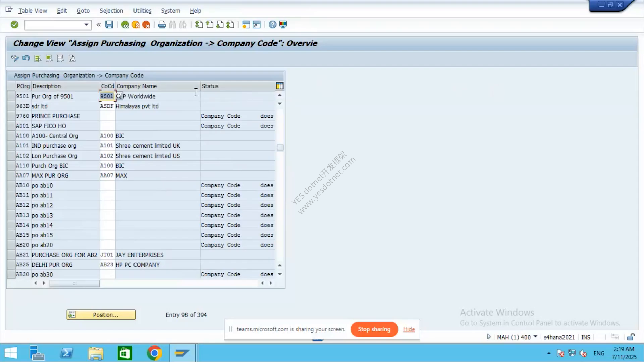
Task: Click the ENG language indicator
Action: point(599,353)
